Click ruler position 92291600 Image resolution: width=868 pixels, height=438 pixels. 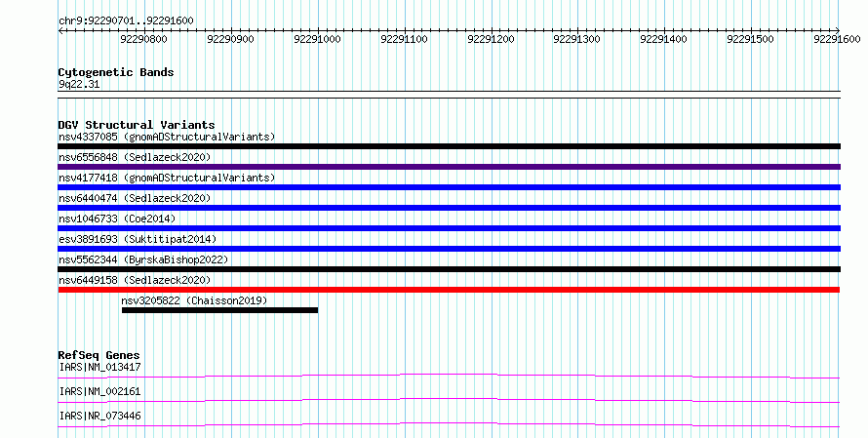837,39
